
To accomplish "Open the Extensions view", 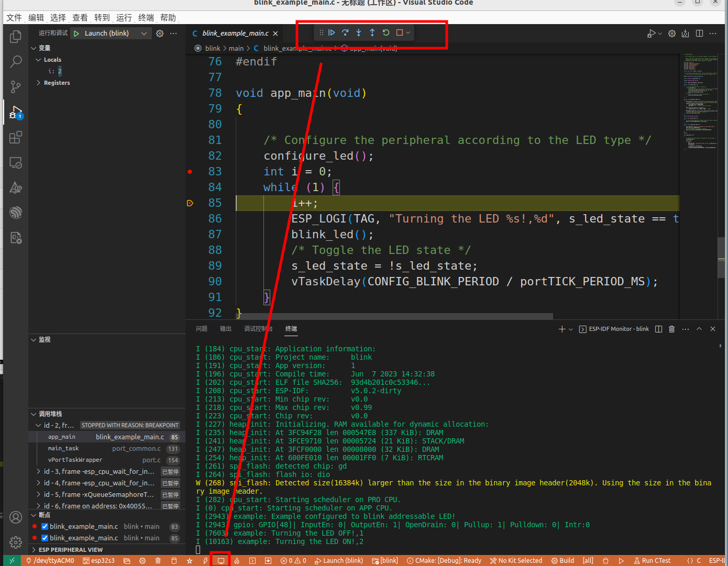I will click(16, 137).
